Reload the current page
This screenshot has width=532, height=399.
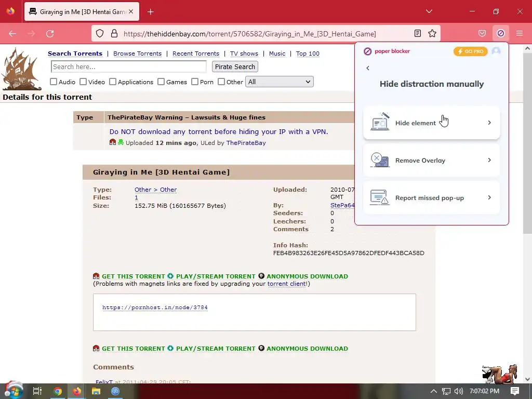tap(50, 33)
